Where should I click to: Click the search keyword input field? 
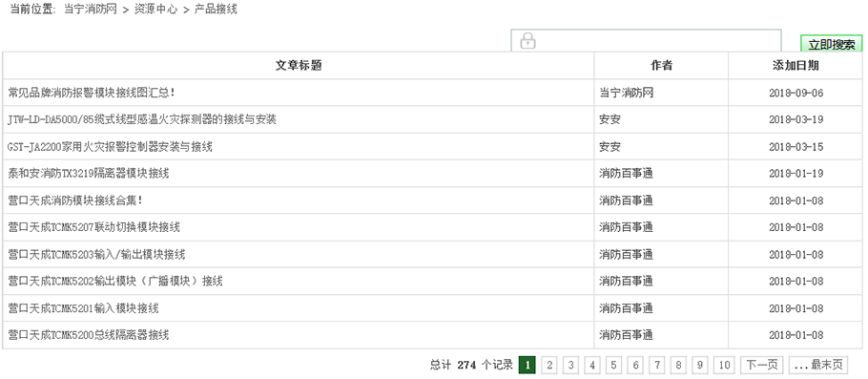click(646, 40)
